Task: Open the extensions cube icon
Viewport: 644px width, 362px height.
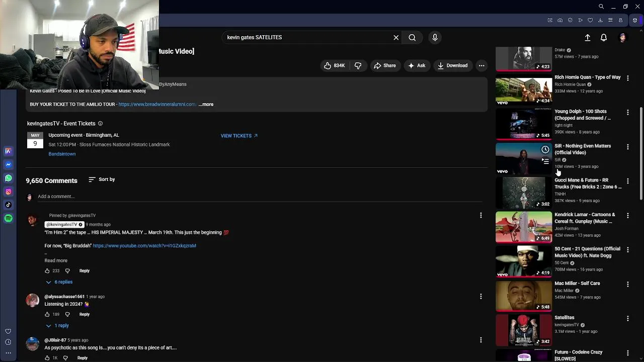Action: pyautogui.click(x=635, y=20)
